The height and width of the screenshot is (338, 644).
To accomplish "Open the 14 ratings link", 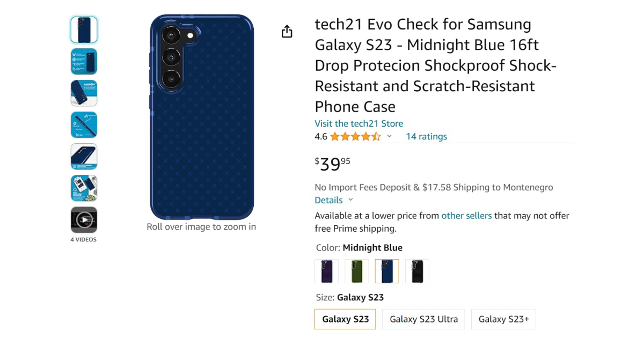I will click(x=426, y=136).
